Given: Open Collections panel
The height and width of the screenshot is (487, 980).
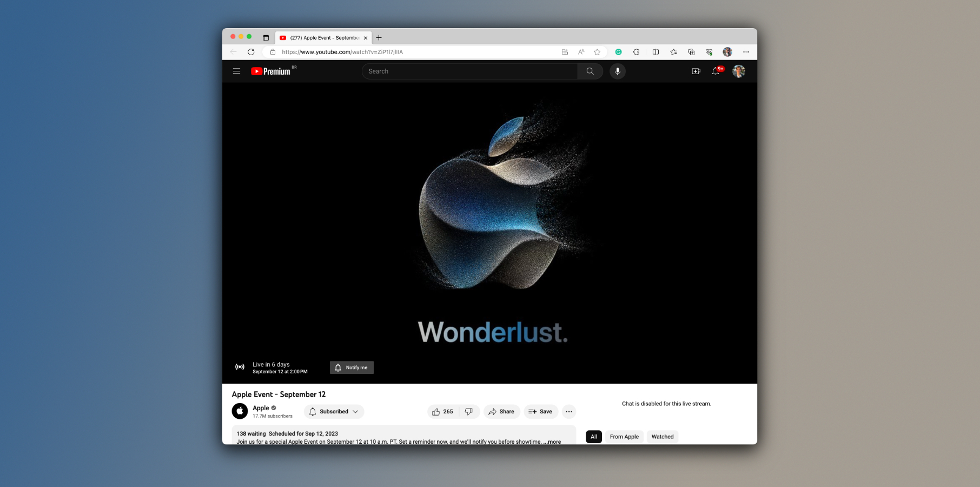Looking at the screenshot, I should tap(691, 52).
